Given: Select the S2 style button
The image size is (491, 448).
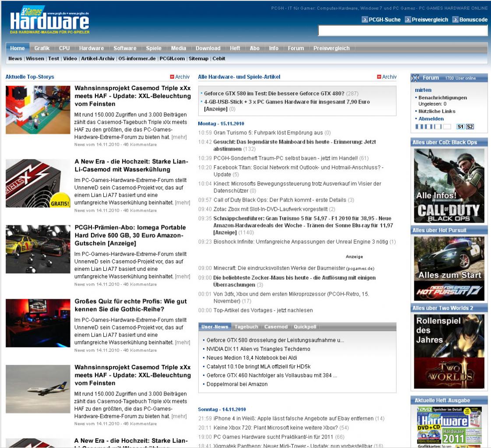Looking at the screenshot, I should coord(470,126).
